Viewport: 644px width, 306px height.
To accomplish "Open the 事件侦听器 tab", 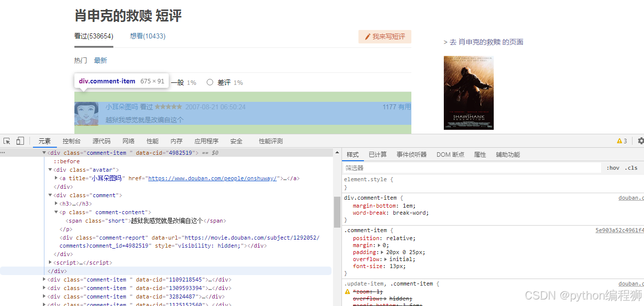I will click(412, 155).
